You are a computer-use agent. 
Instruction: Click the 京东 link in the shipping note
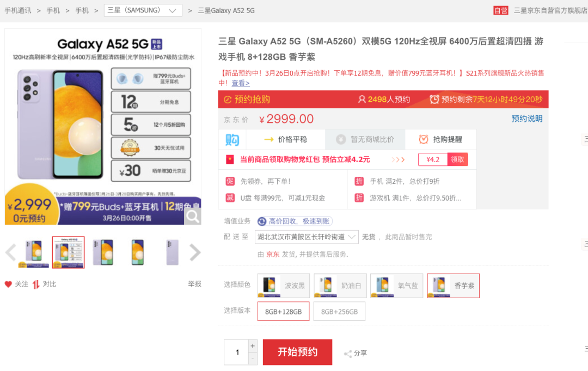pyautogui.click(x=273, y=255)
